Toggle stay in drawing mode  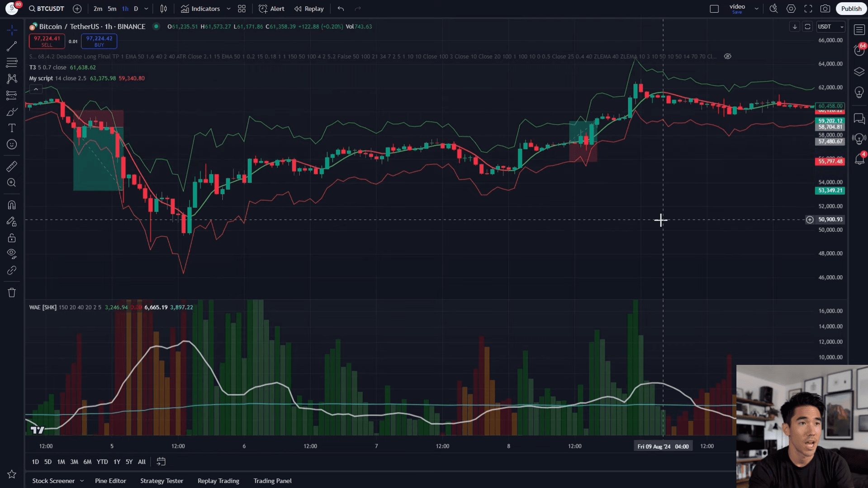pyautogui.click(x=12, y=221)
